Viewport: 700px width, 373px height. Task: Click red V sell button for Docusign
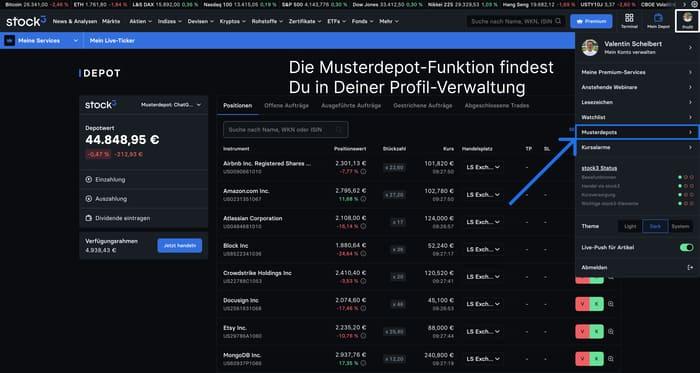(583, 304)
